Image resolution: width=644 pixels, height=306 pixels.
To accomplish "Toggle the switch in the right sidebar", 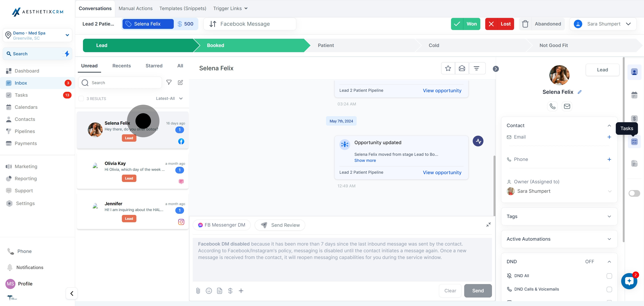I will click(x=634, y=193).
